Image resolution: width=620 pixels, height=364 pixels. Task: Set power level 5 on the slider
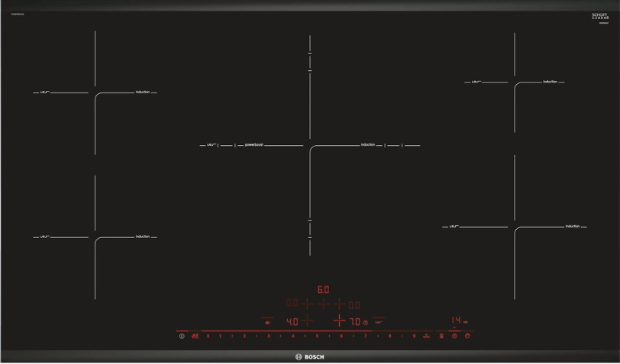pyautogui.click(x=317, y=336)
